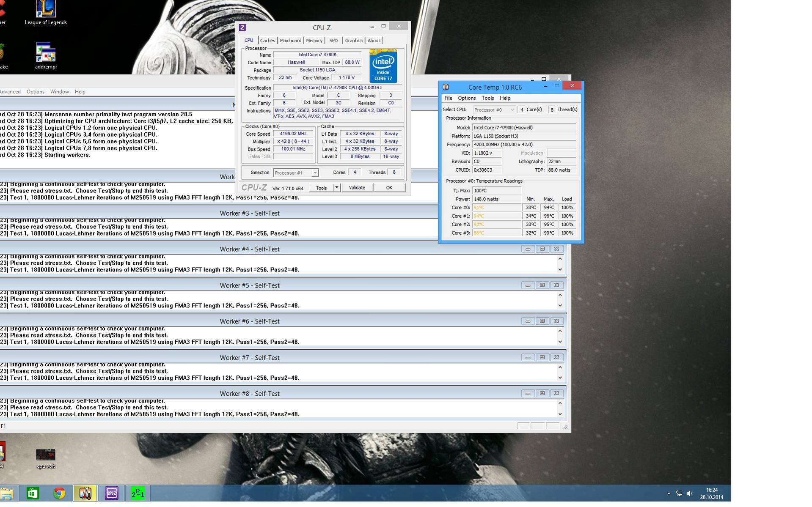Click the up scroll arrow in Worker #4

560,258
